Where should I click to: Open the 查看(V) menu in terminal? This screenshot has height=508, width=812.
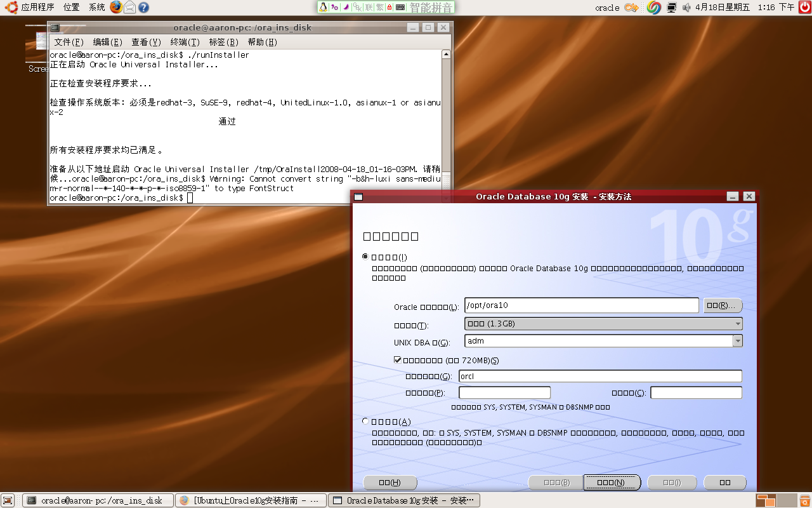point(146,43)
